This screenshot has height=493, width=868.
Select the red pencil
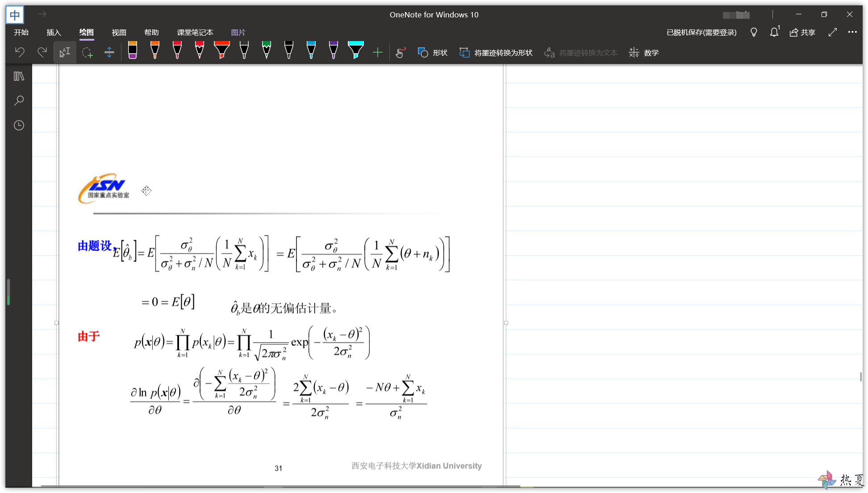pos(200,50)
